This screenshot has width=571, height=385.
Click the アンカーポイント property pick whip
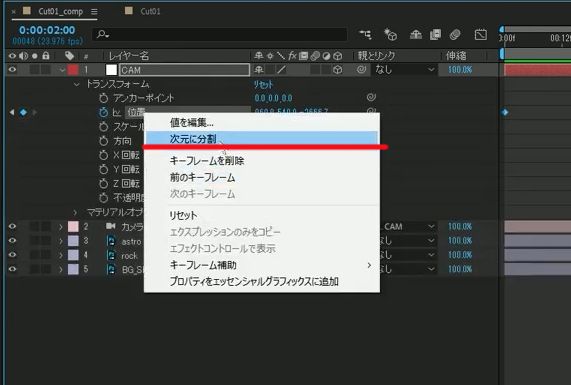click(x=371, y=97)
